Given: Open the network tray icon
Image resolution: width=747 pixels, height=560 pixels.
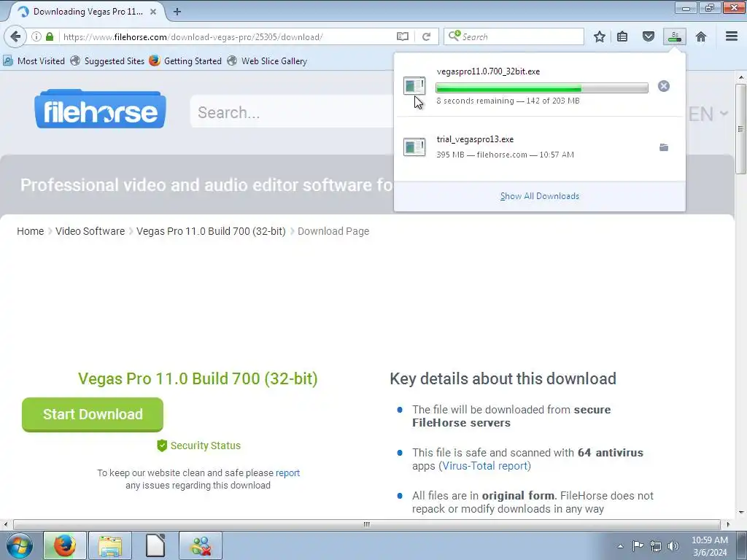Looking at the screenshot, I should click(656, 546).
